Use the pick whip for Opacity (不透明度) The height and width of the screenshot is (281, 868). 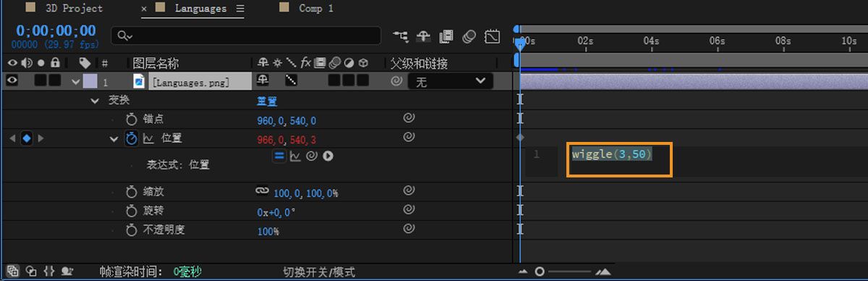[409, 228]
